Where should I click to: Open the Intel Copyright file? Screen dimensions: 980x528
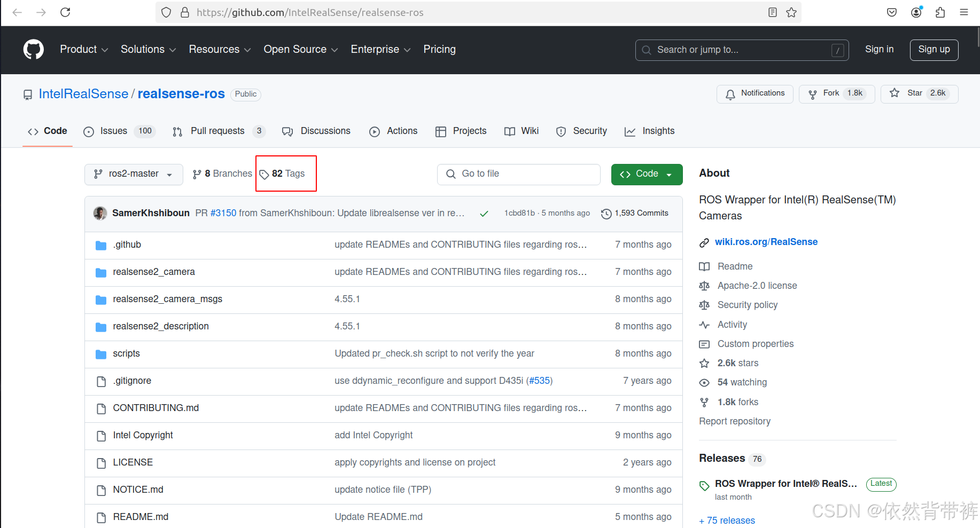click(x=143, y=436)
